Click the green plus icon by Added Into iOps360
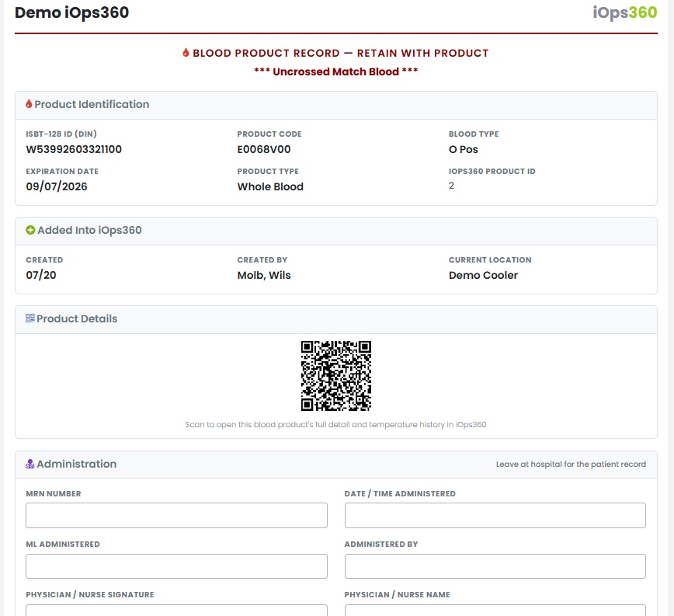The width and height of the screenshot is (674, 616). [30, 230]
